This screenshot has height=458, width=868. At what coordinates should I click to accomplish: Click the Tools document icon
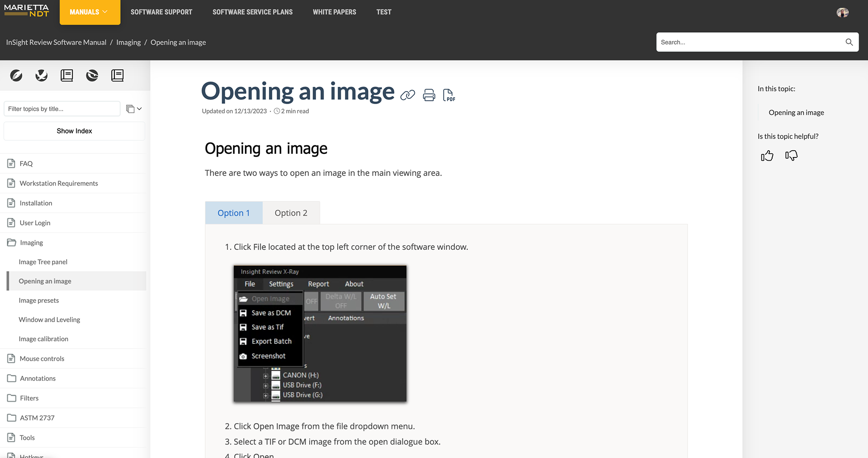[11, 438]
